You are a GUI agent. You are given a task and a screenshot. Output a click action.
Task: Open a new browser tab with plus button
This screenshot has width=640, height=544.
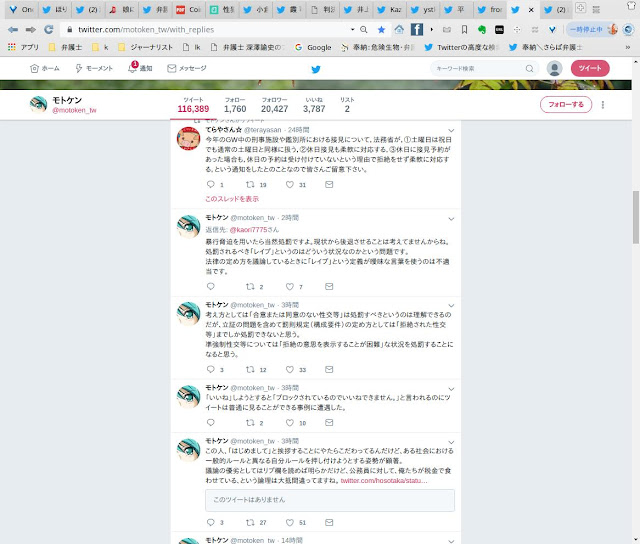[x=580, y=7]
